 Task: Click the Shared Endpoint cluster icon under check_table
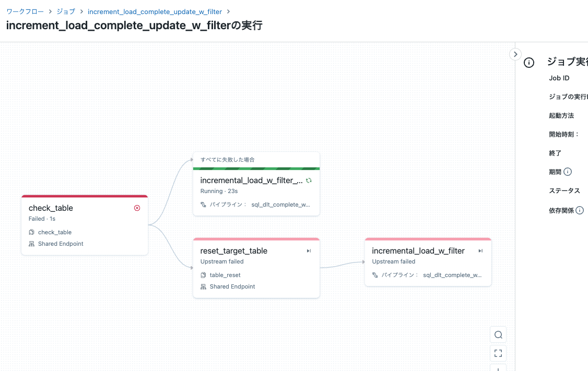(x=31, y=244)
